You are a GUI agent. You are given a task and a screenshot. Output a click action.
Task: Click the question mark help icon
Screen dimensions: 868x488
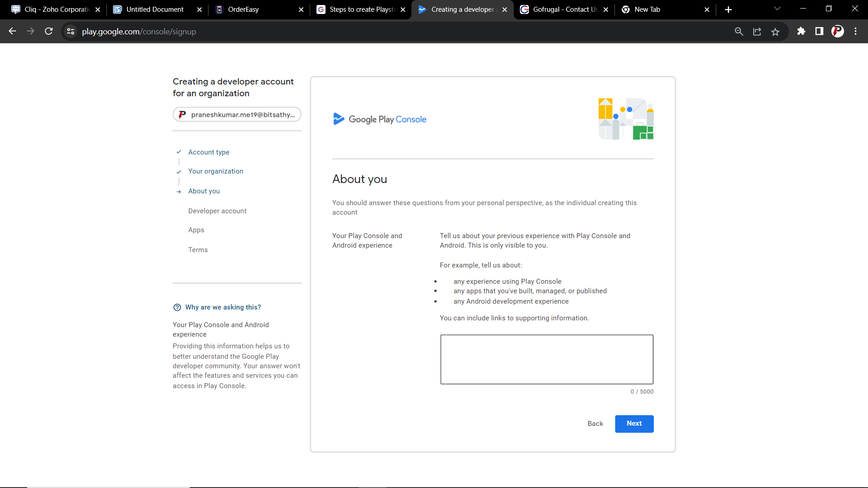pos(177,307)
